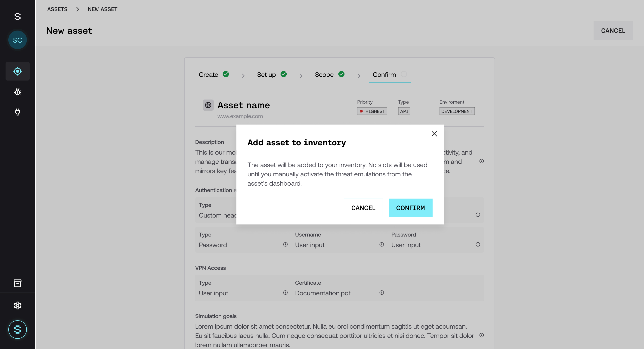
Task: Open settings gear in sidebar
Action: [x=18, y=305]
